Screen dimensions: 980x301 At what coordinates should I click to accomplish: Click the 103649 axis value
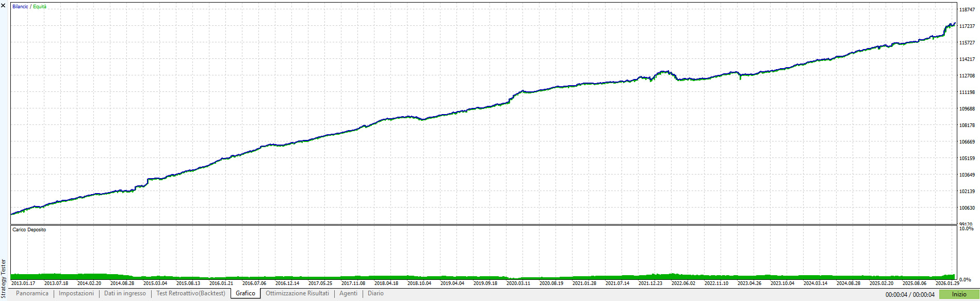[x=967, y=175]
